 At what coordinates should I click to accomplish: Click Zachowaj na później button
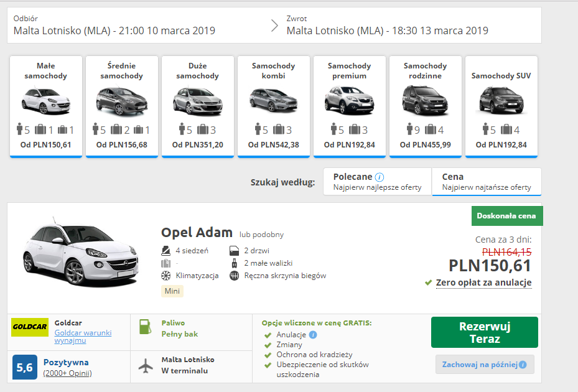click(x=485, y=365)
